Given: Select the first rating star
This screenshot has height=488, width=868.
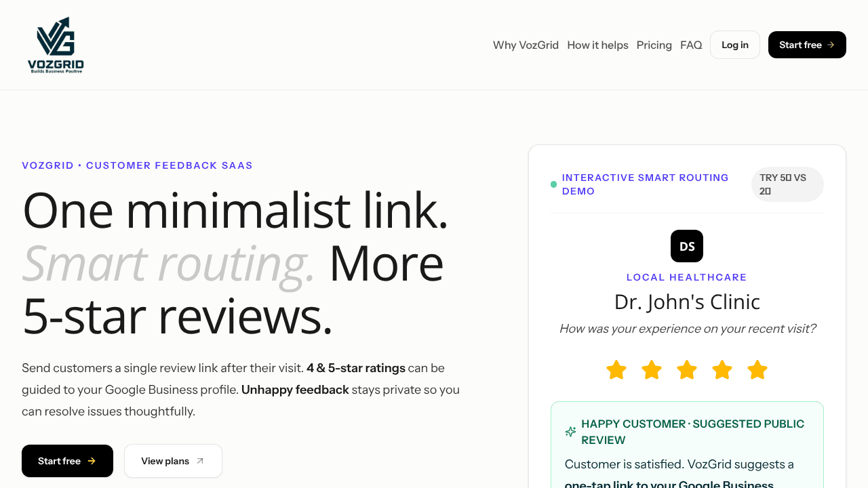Looking at the screenshot, I should 616,370.
